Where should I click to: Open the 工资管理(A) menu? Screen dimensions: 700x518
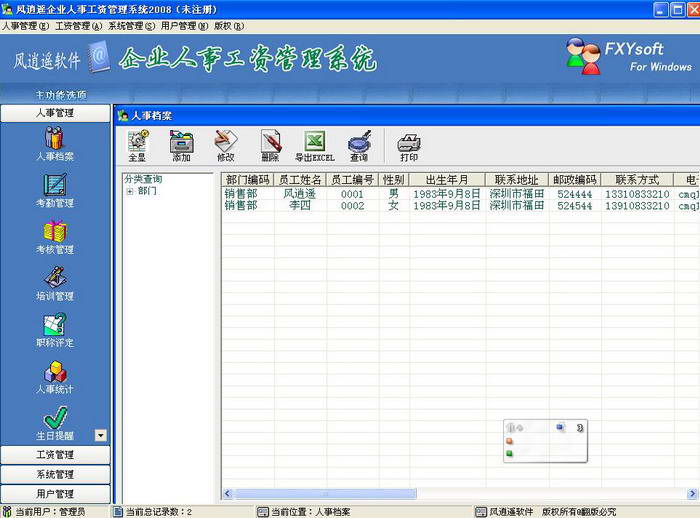pos(79,26)
